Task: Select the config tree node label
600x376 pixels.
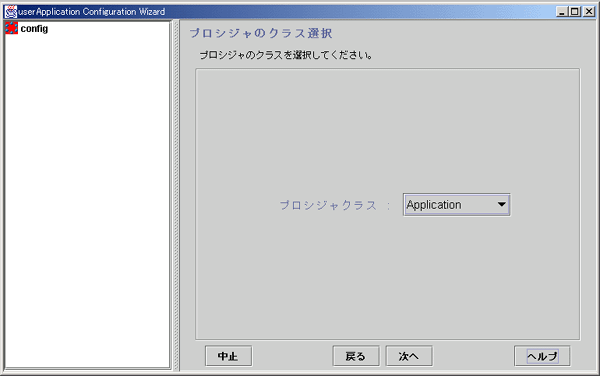Action: click(34, 29)
